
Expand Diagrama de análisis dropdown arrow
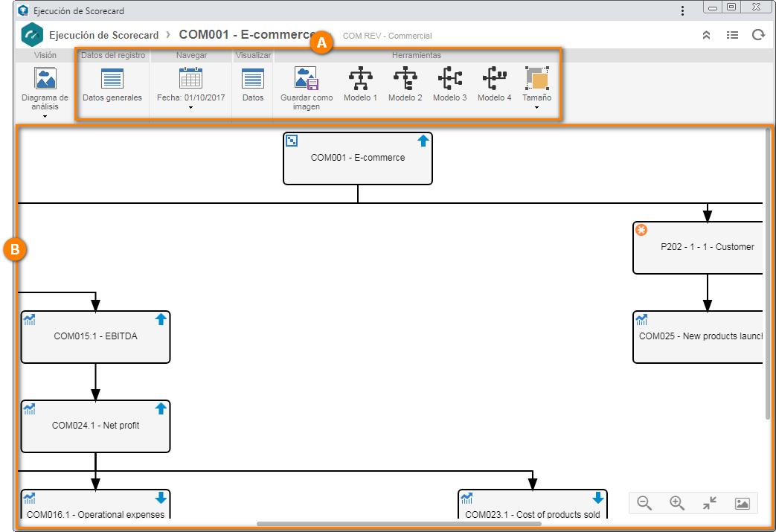[45, 117]
